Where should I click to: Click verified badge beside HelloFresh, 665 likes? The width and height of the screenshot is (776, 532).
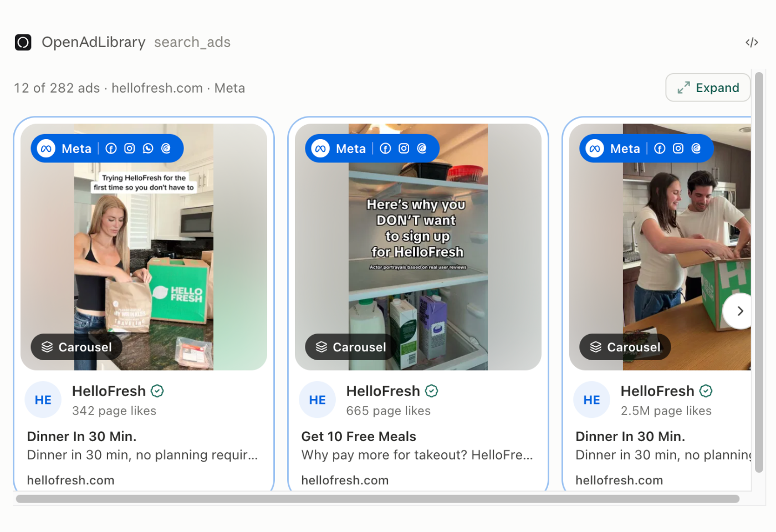click(x=432, y=391)
